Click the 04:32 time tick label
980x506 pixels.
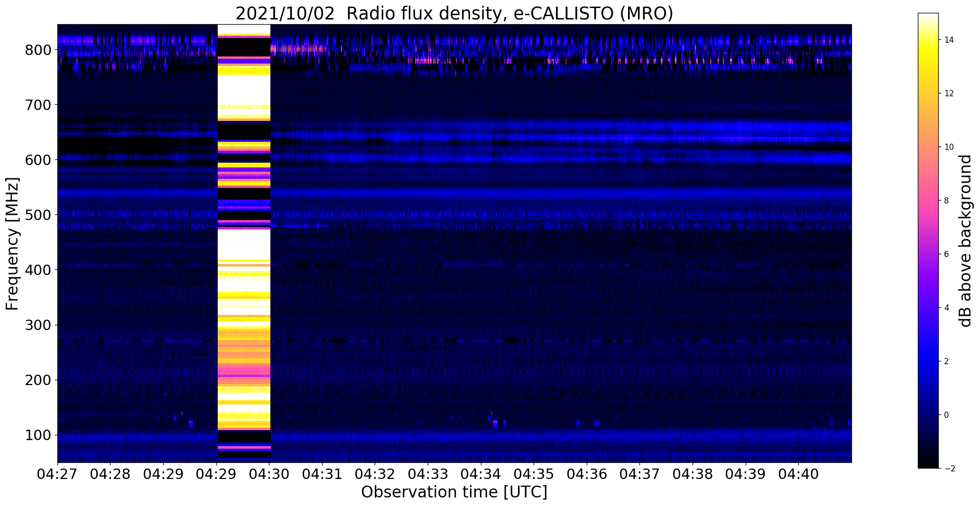point(375,474)
